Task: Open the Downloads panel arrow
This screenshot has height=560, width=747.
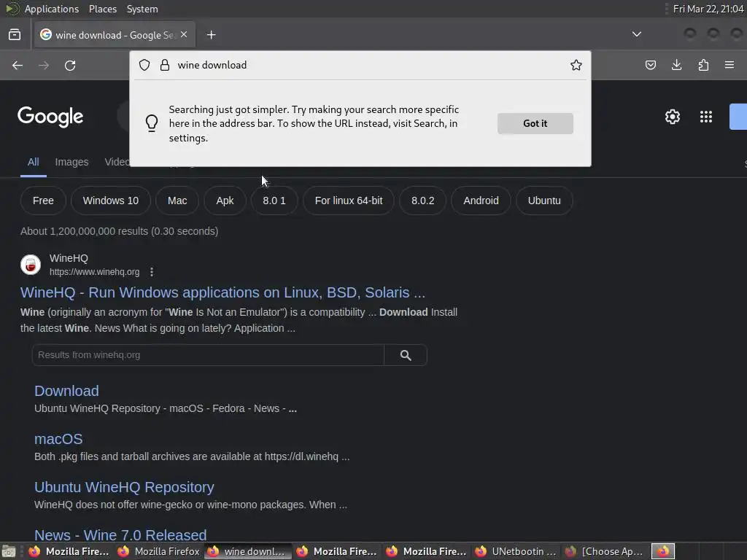Action: (x=676, y=65)
